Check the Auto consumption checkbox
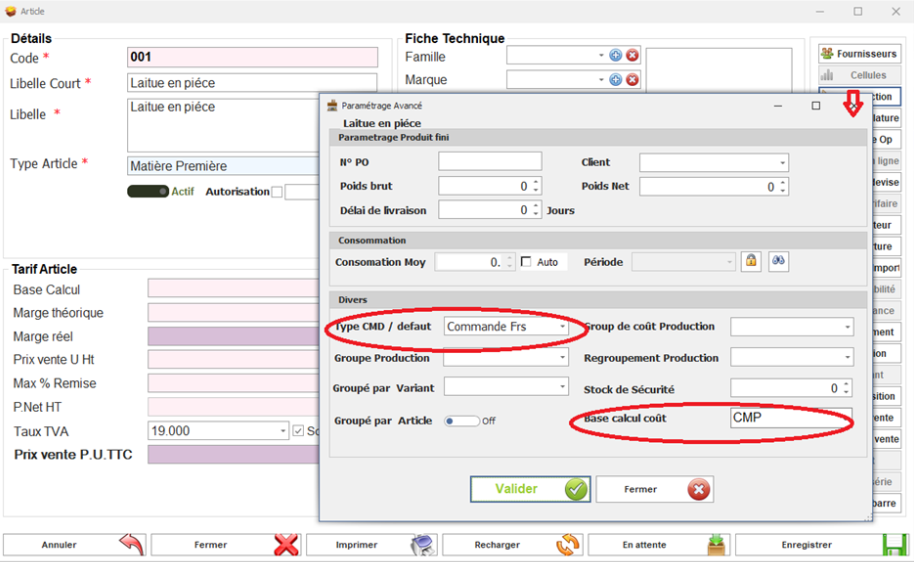 coord(526,262)
